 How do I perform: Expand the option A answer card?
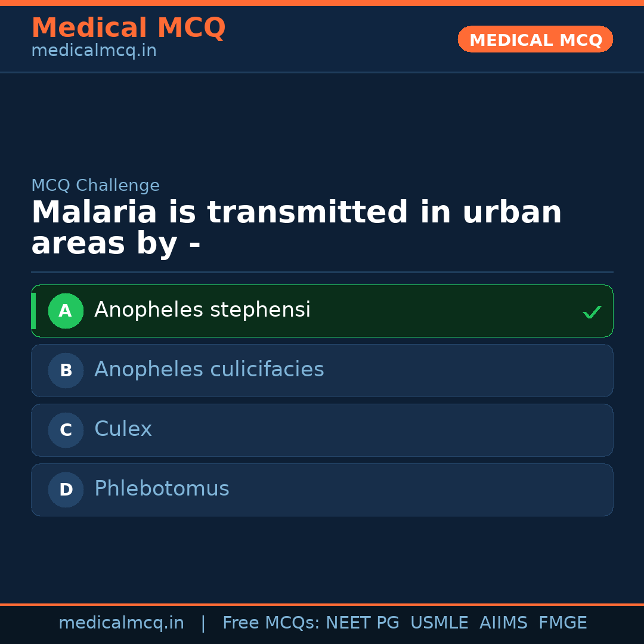click(322, 311)
